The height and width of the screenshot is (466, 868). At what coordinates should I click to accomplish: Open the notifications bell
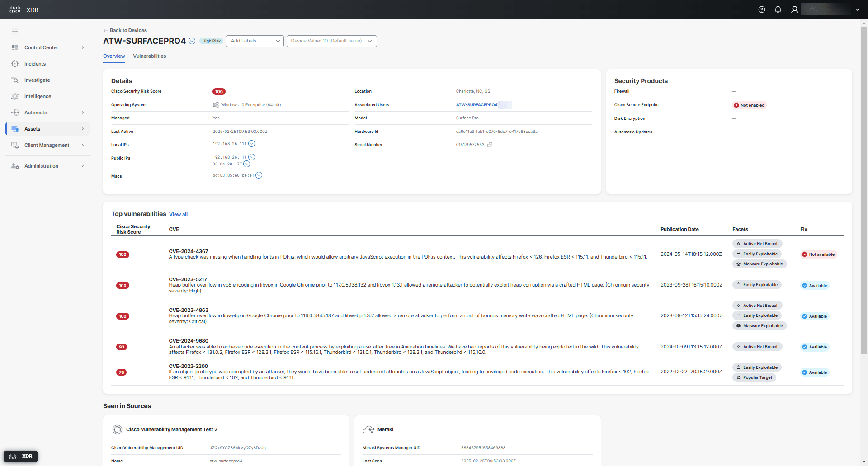click(778, 9)
